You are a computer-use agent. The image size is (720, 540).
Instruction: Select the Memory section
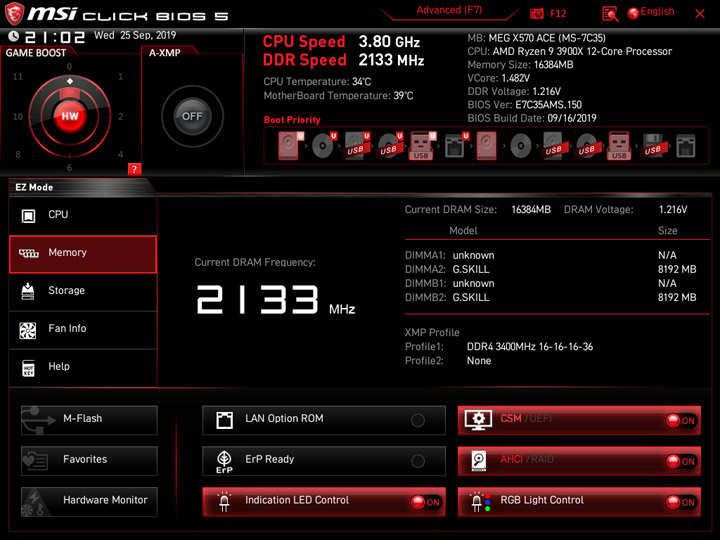83,254
